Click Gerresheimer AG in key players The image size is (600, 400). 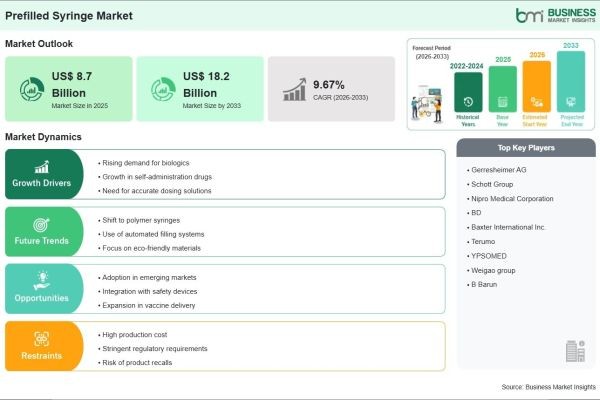pos(499,170)
